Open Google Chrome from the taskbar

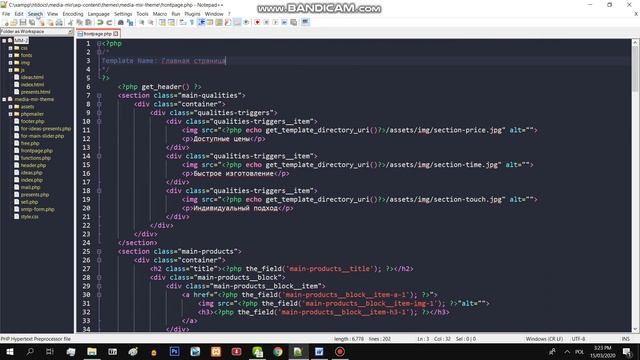278,351
